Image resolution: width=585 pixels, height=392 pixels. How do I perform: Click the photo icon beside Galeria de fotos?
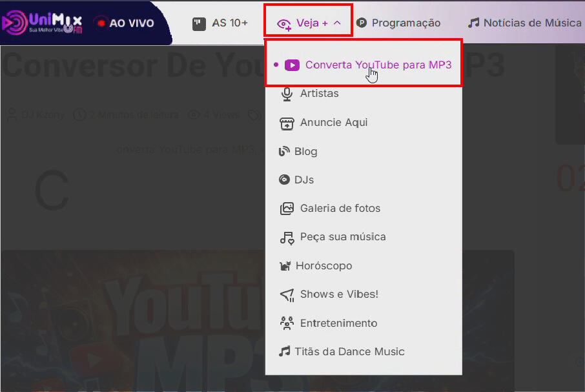286,208
